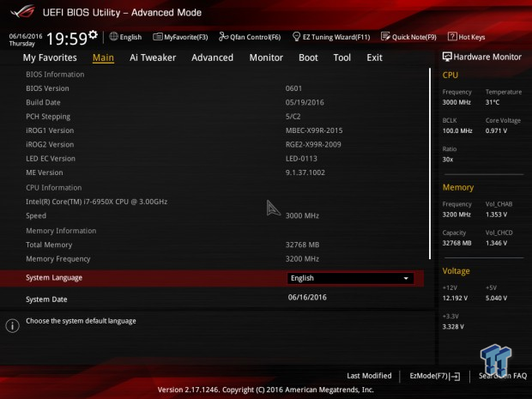Select the System Date value 06/16/2016
This screenshot has height=399, width=532.
307,297
